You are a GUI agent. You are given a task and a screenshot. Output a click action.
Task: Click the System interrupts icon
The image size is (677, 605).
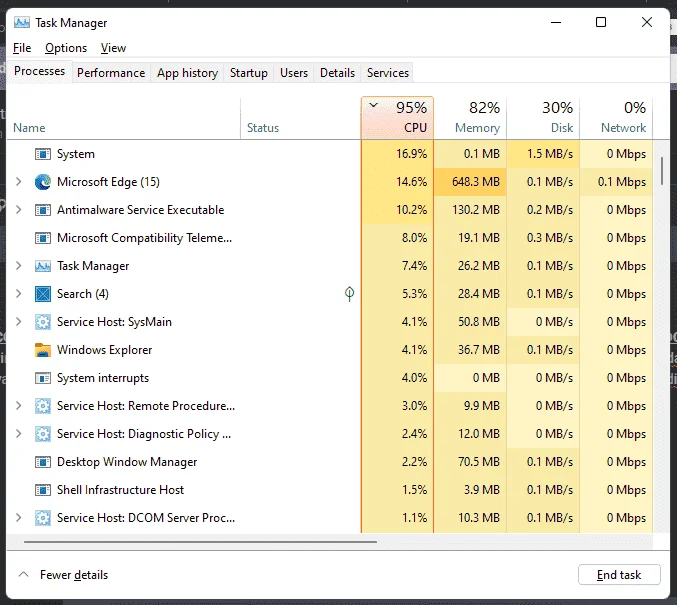[x=43, y=378]
